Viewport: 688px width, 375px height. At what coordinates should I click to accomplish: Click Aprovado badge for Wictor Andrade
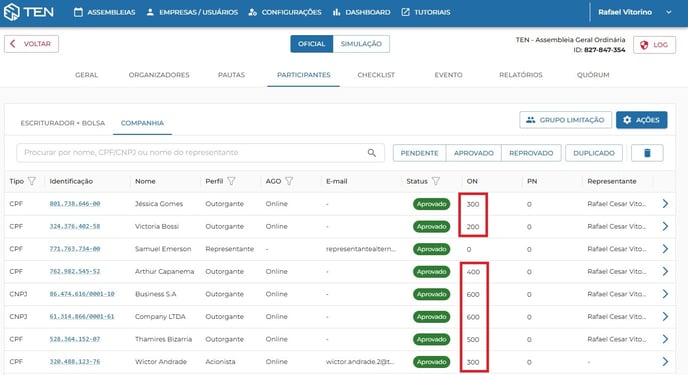(x=431, y=362)
